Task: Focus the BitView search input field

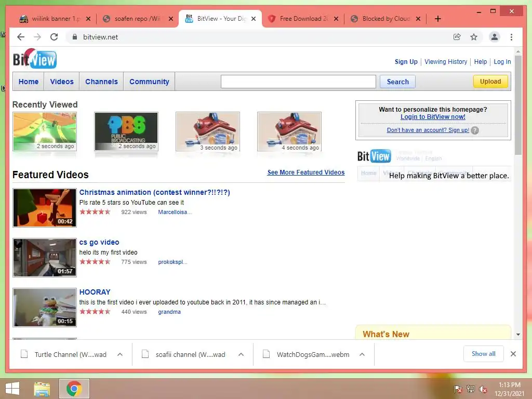Action: pyautogui.click(x=298, y=82)
